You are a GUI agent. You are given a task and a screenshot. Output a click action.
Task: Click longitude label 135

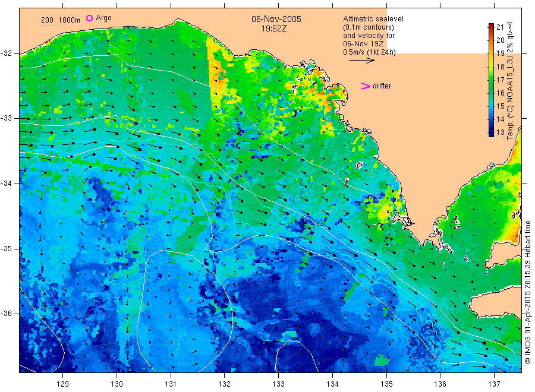(x=386, y=384)
